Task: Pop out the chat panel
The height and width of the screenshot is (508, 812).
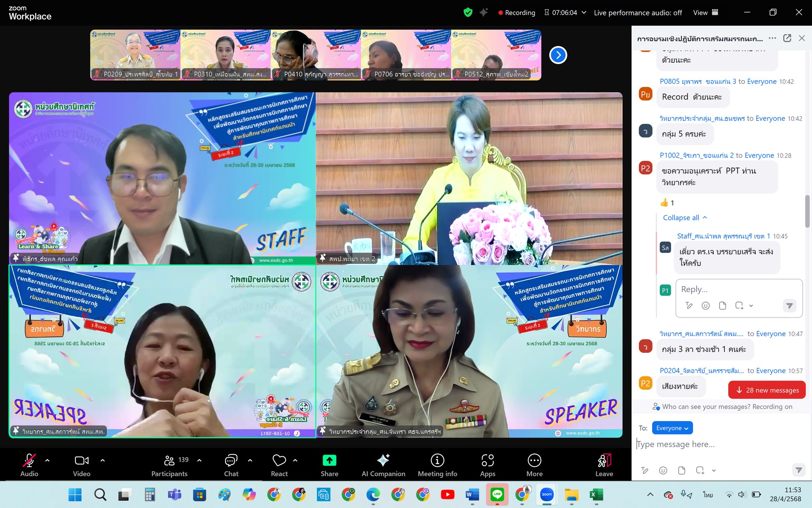Action: point(787,38)
